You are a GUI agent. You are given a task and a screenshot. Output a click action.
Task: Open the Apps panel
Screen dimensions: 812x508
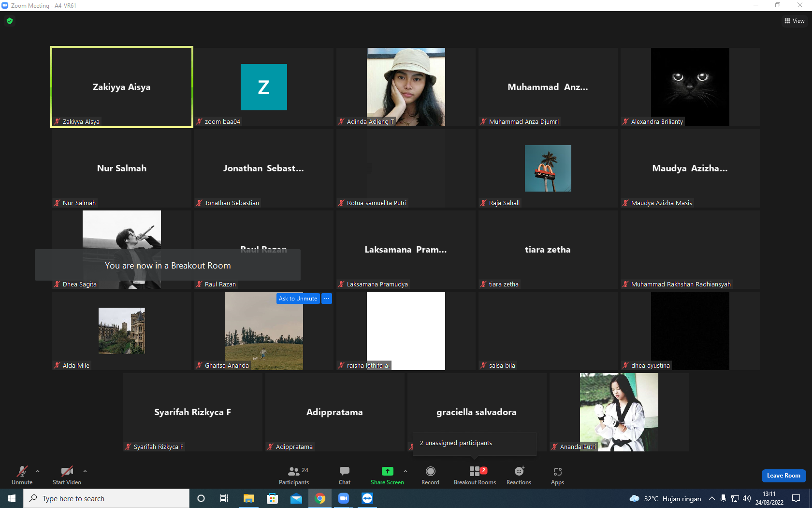tap(557, 475)
